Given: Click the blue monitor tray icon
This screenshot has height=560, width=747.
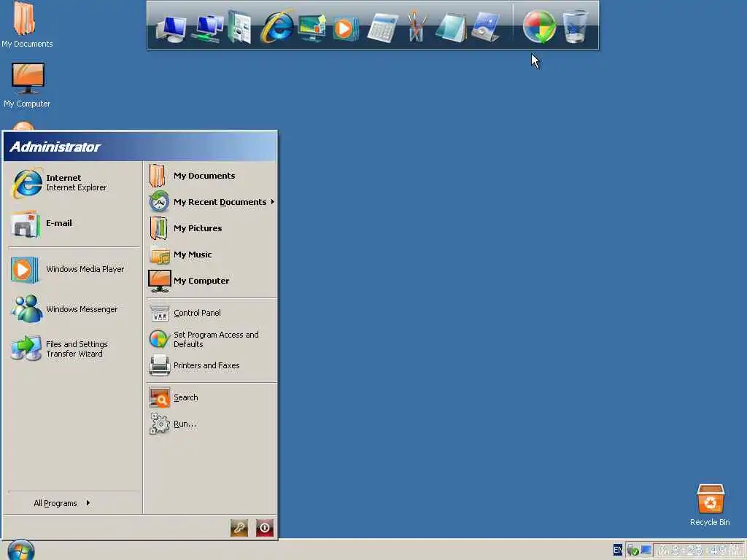Looking at the screenshot, I should (646, 550).
